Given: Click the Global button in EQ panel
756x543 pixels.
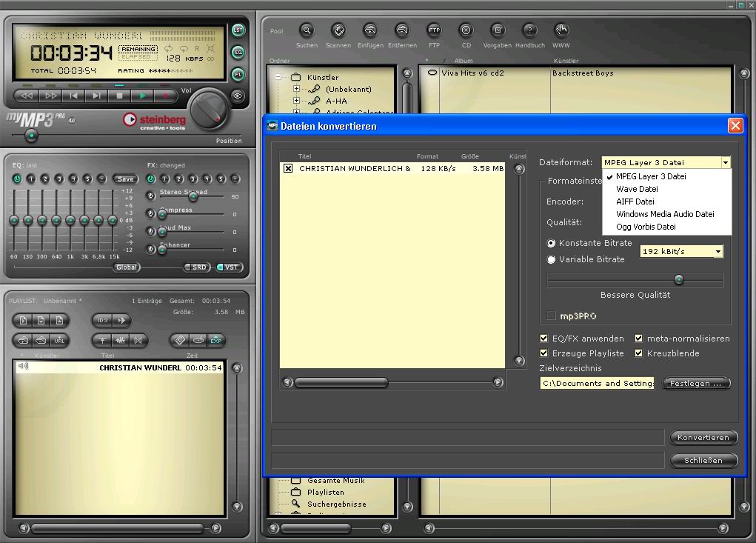Looking at the screenshot, I should (127, 267).
